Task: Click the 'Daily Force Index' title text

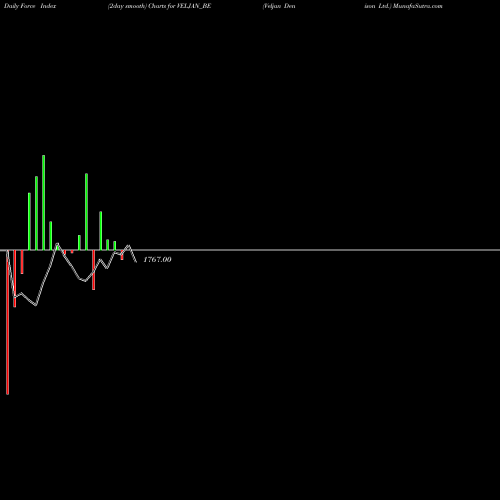Action: [x=30, y=6]
